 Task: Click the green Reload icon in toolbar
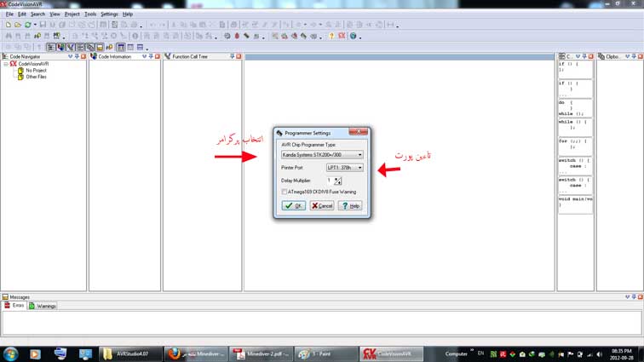pyautogui.click(x=27, y=25)
